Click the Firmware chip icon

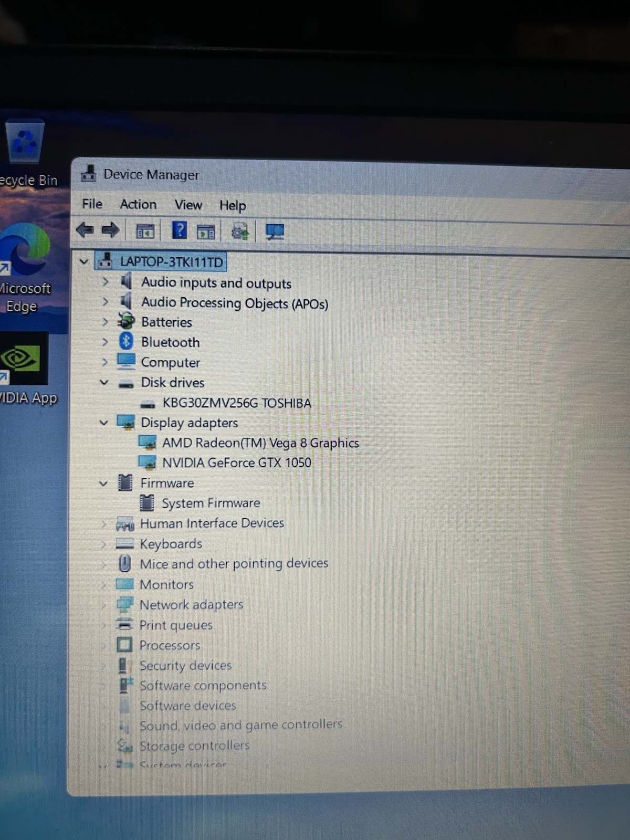[x=125, y=482]
